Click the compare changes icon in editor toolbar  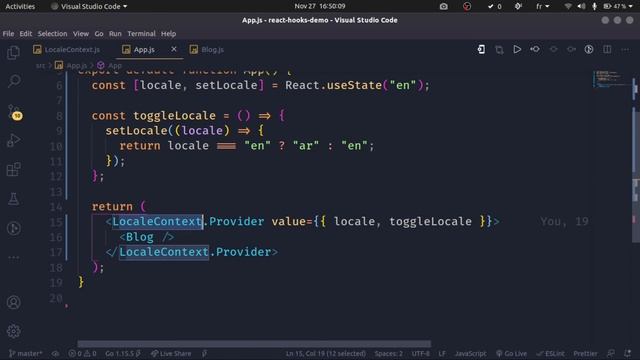coord(499,49)
